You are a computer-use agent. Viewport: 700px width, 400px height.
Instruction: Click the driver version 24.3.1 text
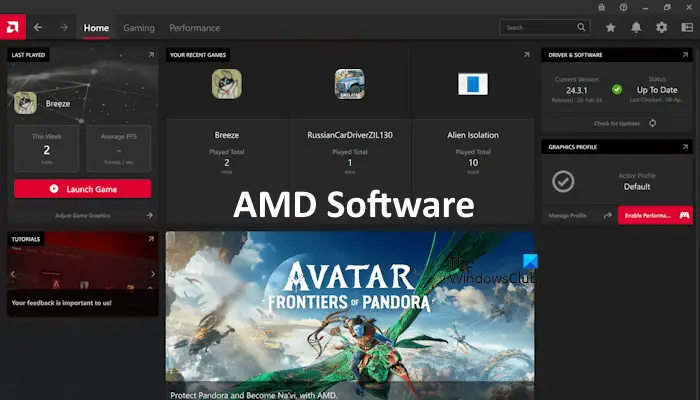pos(577,90)
